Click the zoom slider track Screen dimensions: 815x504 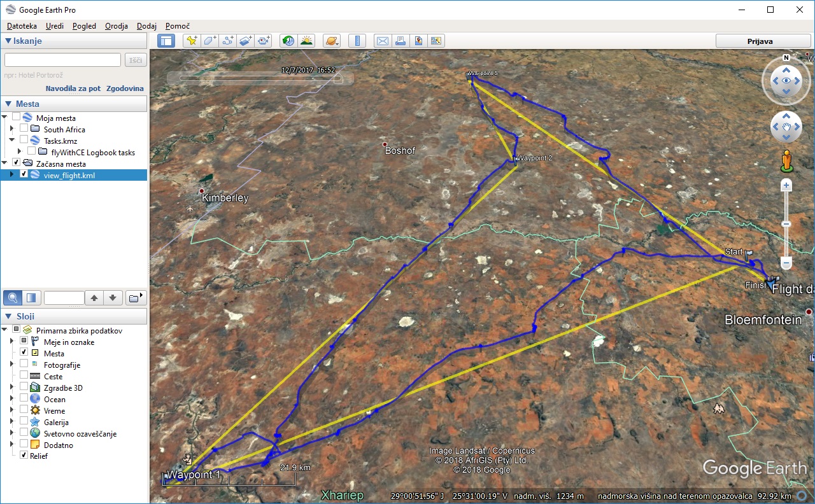[786, 224]
